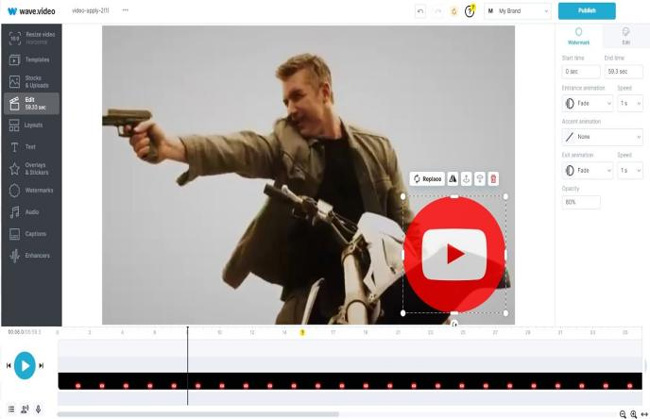Open the timeline list view icon
The height and width of the screenshot is (419, 650).
coord(11,409)
